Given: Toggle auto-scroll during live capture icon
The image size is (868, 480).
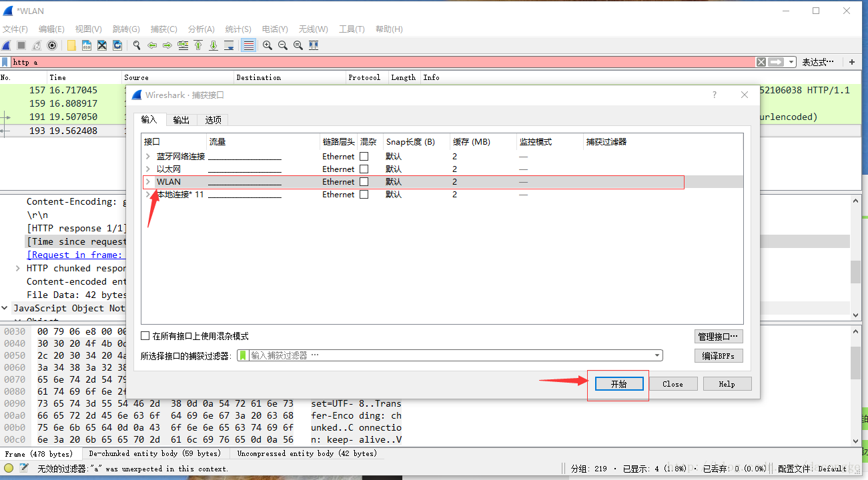Looking at the screenshot, I should pos(229,45).
